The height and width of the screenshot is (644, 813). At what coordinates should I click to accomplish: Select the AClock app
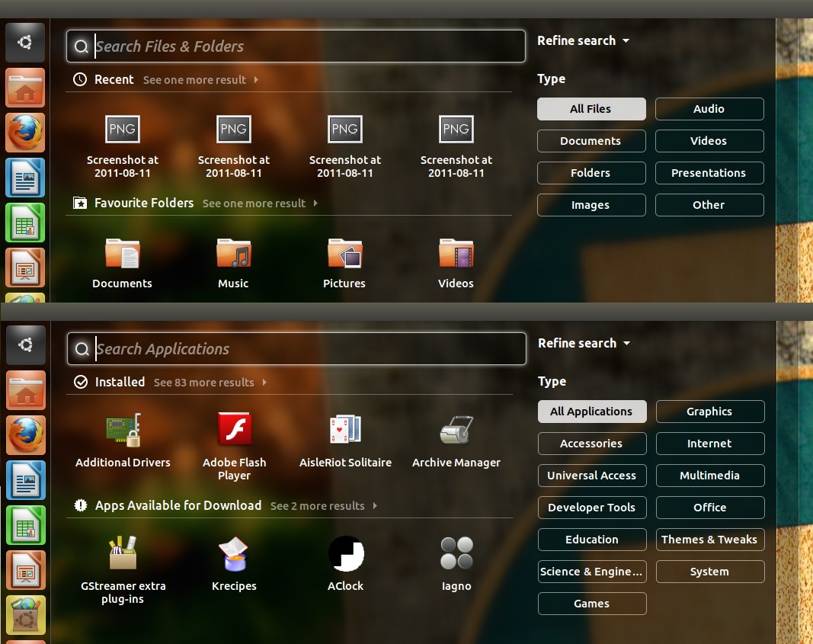[x=346, y=553]
